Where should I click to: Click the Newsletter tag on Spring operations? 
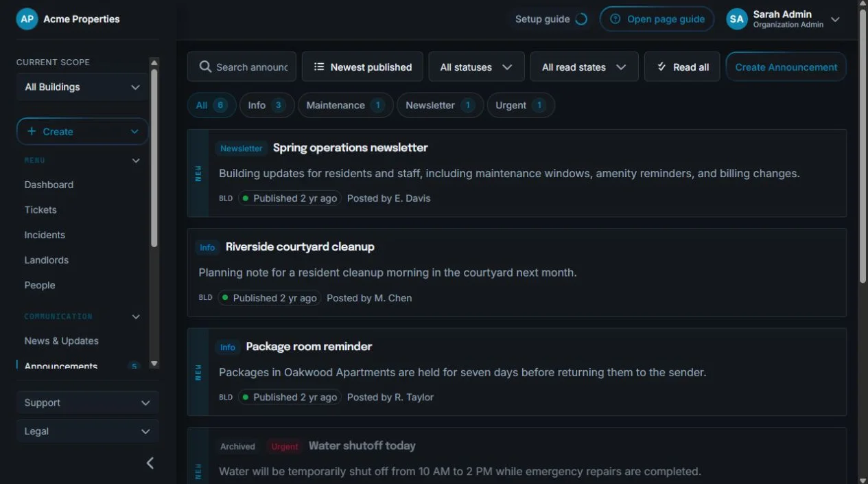[242, 148]
